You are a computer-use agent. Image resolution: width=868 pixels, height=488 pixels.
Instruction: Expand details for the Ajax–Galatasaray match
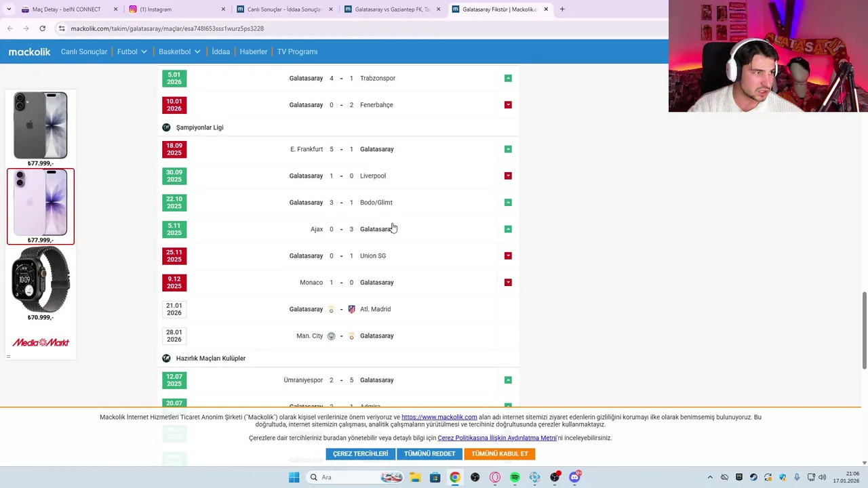pyautogui.click(x=508, y=229)
